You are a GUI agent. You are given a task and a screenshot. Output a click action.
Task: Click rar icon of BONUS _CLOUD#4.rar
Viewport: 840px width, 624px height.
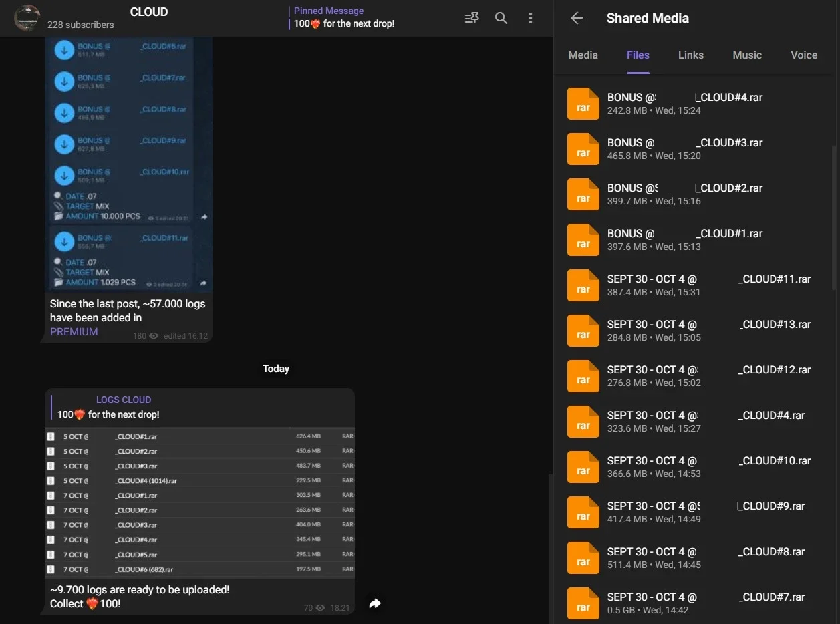(x=583, y=104)
